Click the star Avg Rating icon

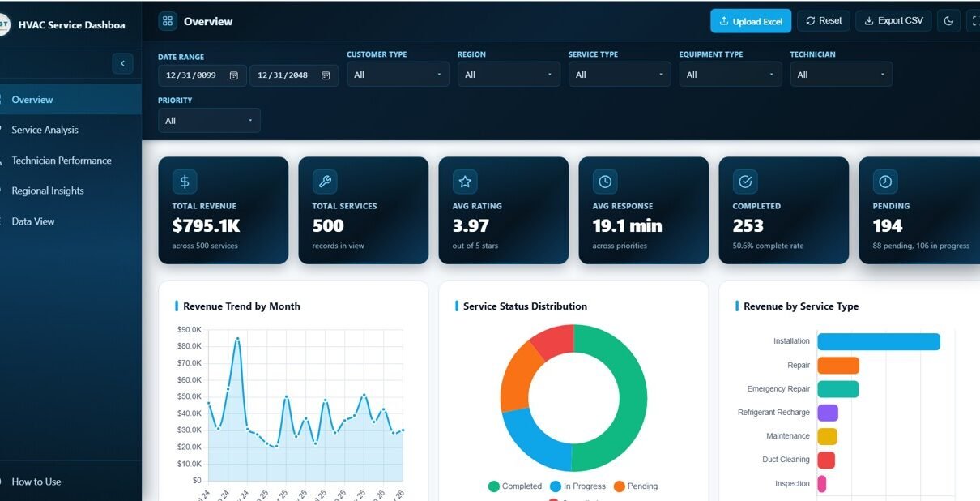[x=465, y=182]
